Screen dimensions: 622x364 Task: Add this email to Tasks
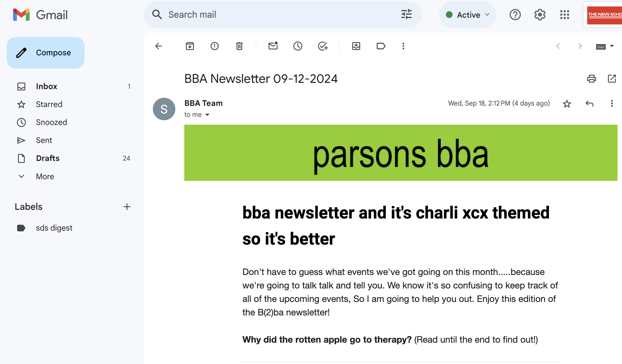point(323,46)
